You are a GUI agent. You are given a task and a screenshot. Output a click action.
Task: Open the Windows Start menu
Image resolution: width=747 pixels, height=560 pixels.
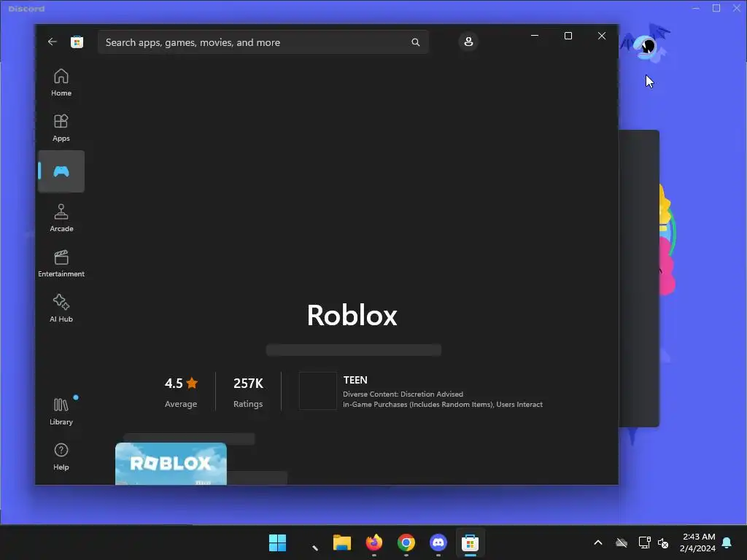coord(277,542)
